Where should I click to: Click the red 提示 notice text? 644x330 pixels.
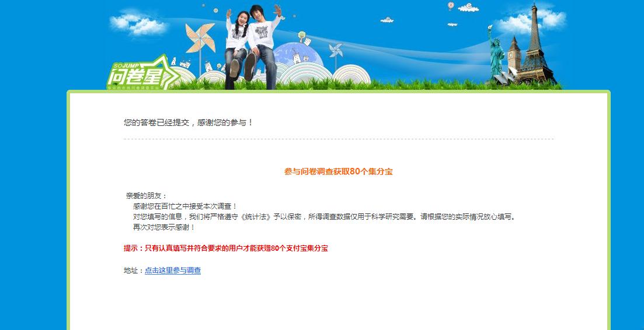point(226,248)
